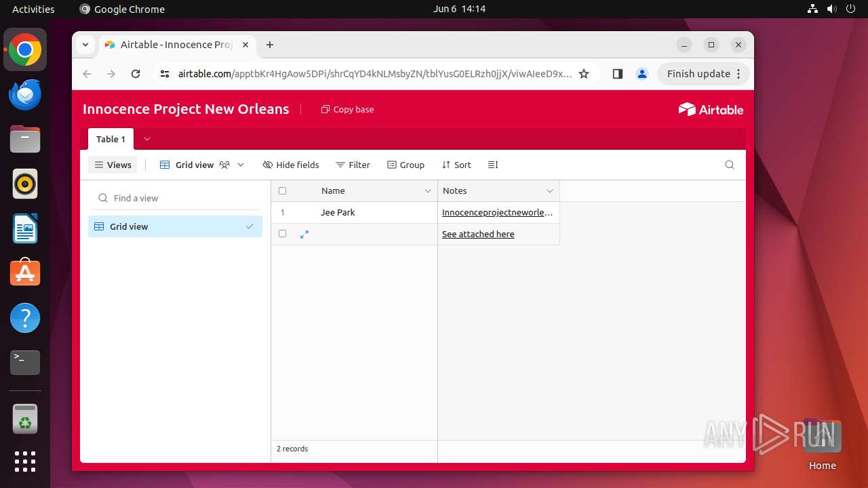This screenshot has width=868, height=488.
Task: Click the 2 records summary text
Action: pos(292,449)
